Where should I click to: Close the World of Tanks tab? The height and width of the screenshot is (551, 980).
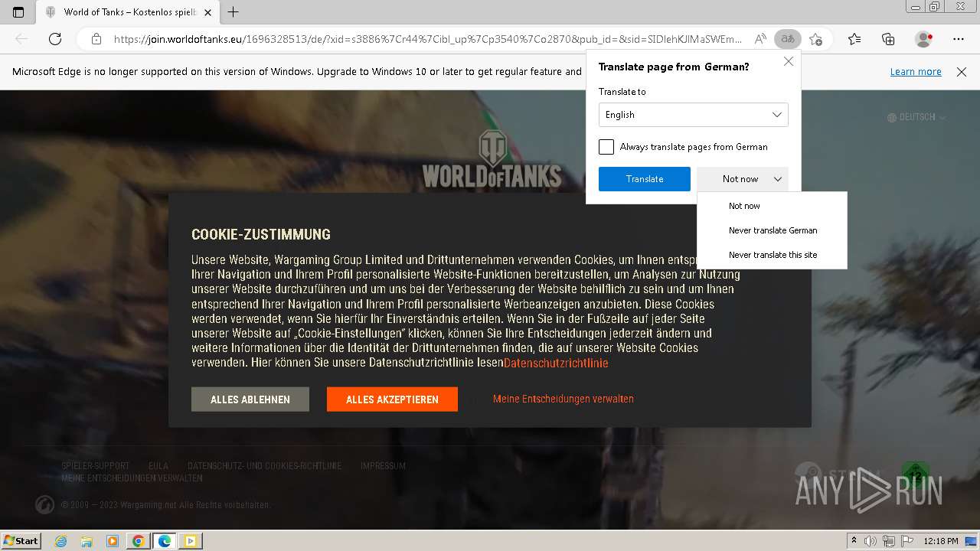pyautogui.click(x=207, y=11)
